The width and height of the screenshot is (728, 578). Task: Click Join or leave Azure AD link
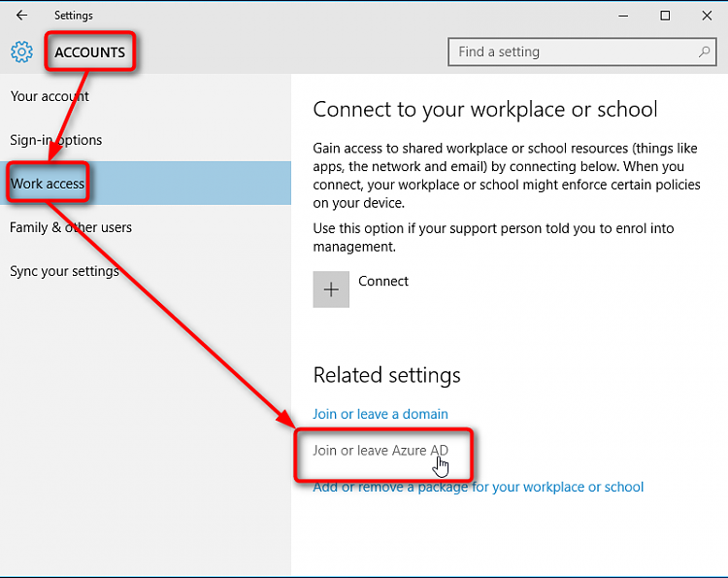(381, 450)
